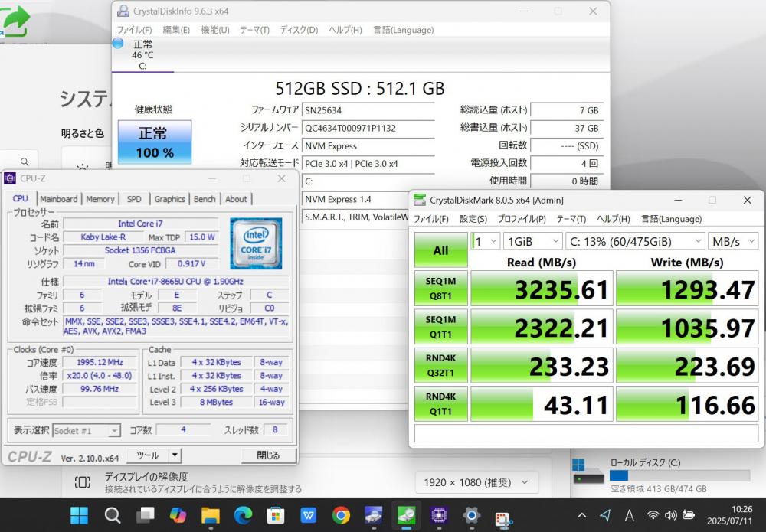Viewport: 766px width, 532px height.
Task: Click the Intel Core i7 logo in CPU-Z
Action: coord(256,243)
